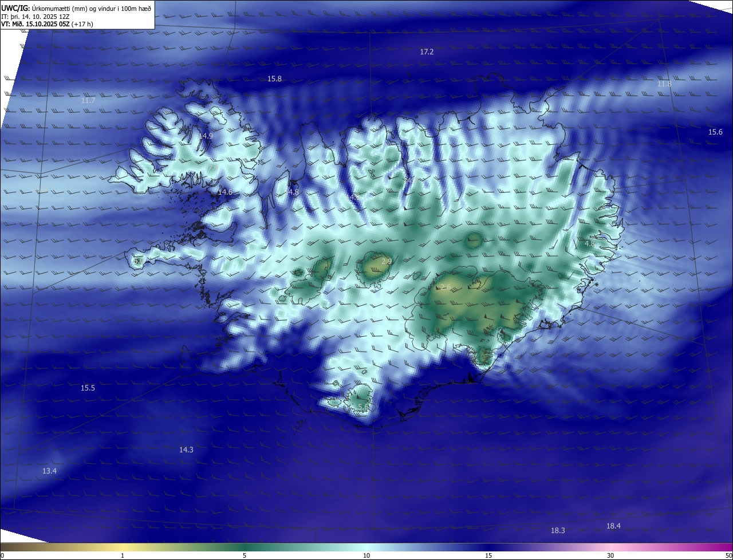
Task: Select the 11.8 value label
Action: pyautogui.click(x=664, y=84)
